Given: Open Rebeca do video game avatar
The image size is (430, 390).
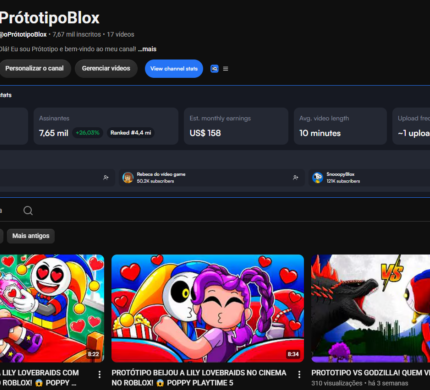Looking at the screenshot, I should point(128,178).
